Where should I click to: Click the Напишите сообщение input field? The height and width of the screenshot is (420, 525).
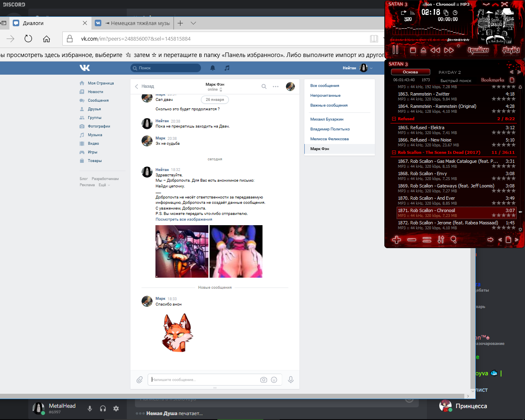point(204,380)
